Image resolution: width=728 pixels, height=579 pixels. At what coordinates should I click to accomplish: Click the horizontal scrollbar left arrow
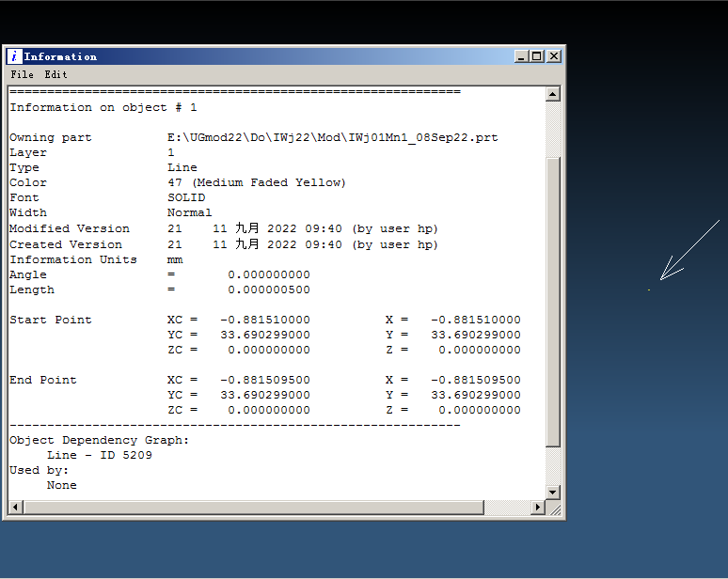[15, 507]
